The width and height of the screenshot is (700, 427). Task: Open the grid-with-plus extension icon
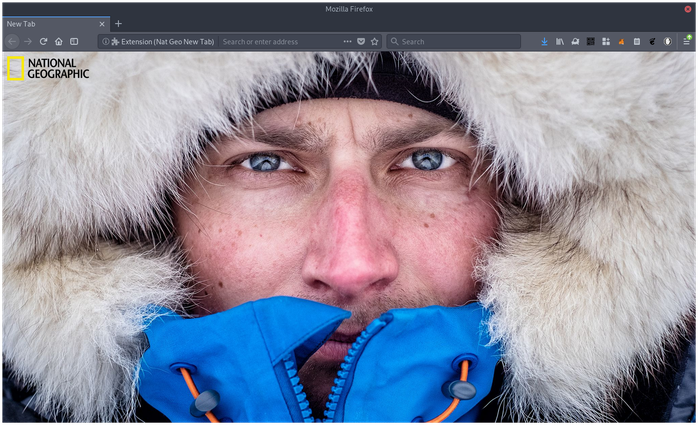coord(606,42)
